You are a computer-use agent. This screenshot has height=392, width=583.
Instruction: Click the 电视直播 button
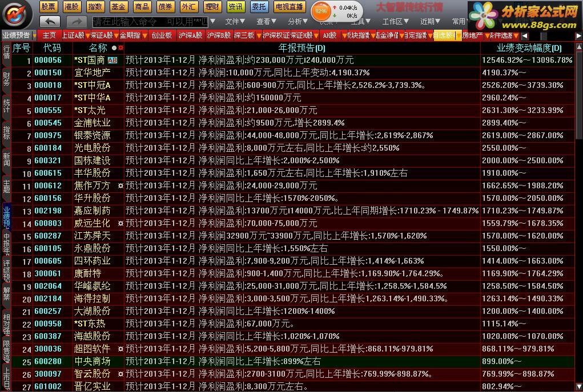click(290, 7)
